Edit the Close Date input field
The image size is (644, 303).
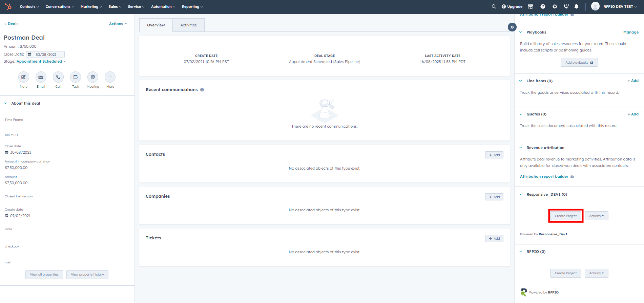click(x=45, y=55)
